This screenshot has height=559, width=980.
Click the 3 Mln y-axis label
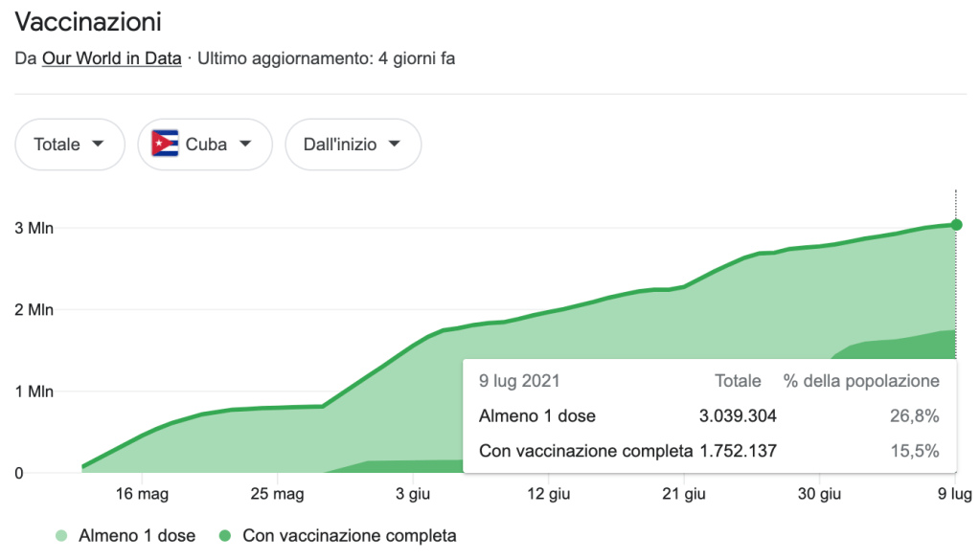(34, 228)
